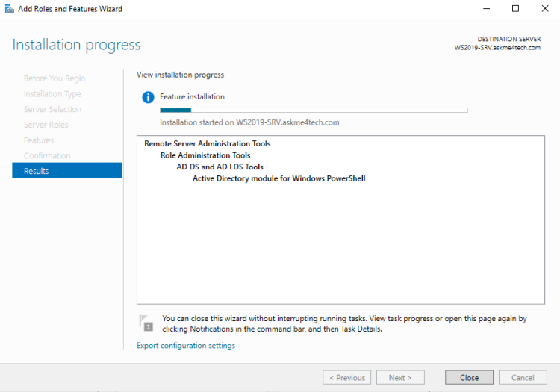
Task: Click Remote Server Administration Tools entry
Action: pos(207,143)
